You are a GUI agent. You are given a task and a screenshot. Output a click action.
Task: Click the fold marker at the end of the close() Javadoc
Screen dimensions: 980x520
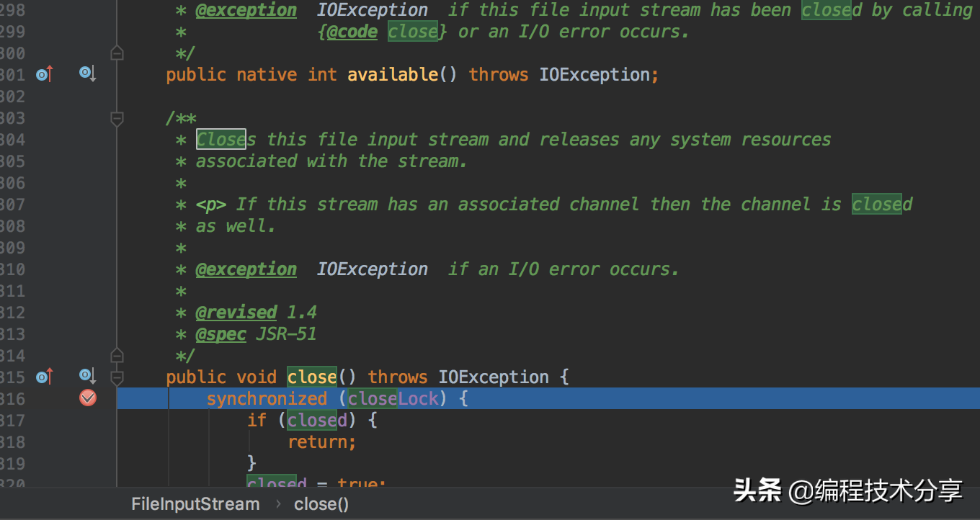(117, 356)
